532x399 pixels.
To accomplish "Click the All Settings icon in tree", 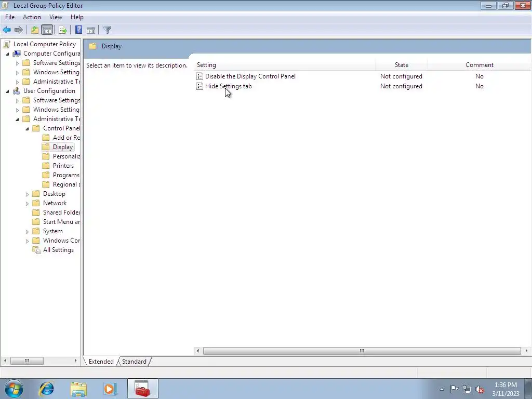I will (36, 250).
